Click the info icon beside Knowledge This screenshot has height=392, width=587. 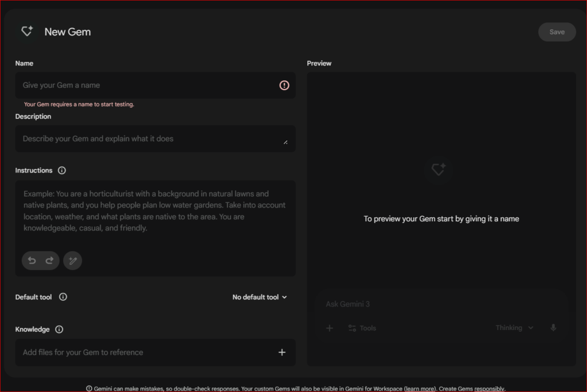pos(59,329)
